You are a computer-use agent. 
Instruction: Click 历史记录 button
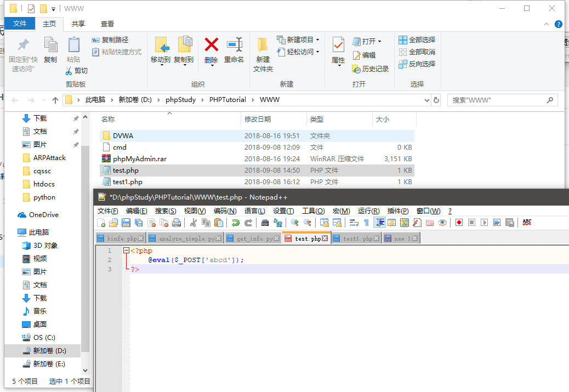click(x=370, y=69)
